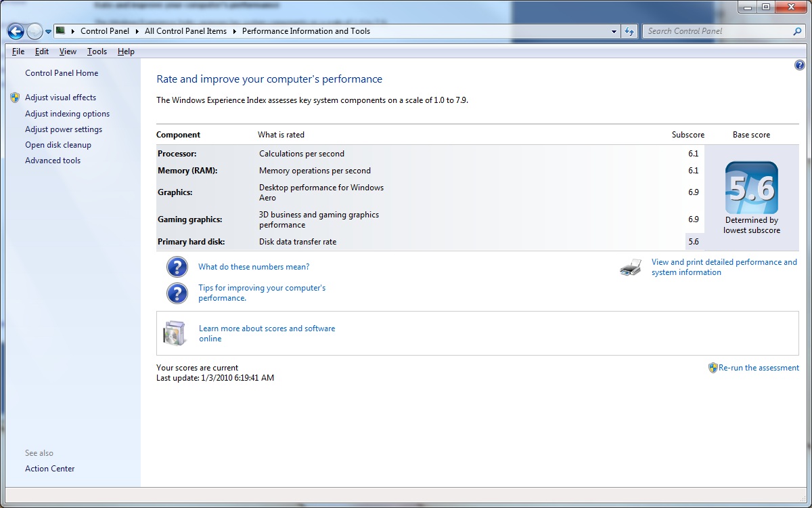The image size is (812, 508).
Task: Select the Memory (RAM) row label
Action: click(x=188, y=171)
